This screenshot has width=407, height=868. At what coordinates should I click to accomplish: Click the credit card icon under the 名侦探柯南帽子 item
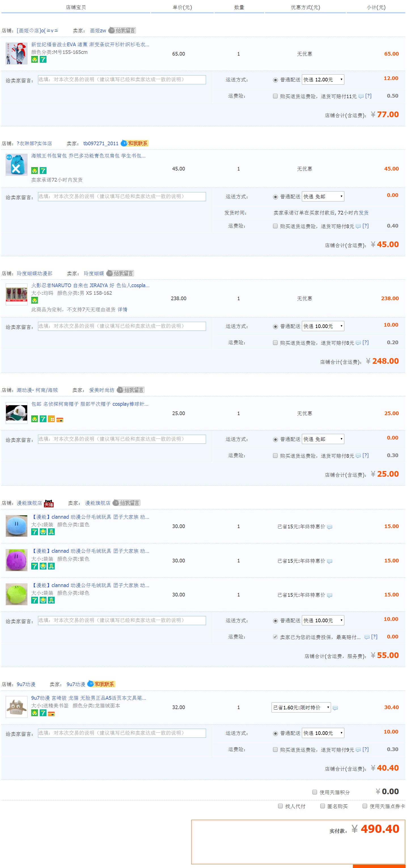coord(60,419)
